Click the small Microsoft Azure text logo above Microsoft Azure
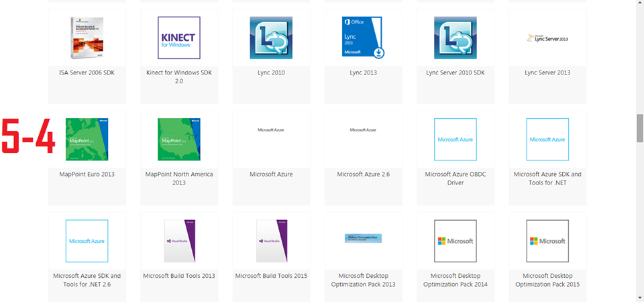This screenshot has height=302, width=644. pyautogui.click(x=271, y=130)
